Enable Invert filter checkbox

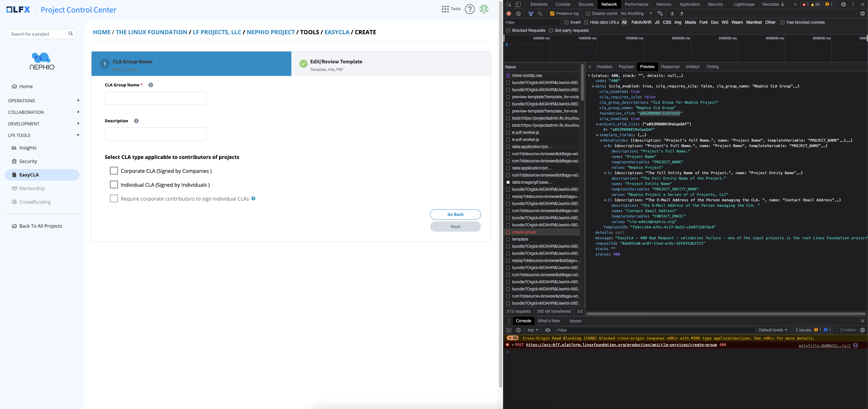point(566,22)
